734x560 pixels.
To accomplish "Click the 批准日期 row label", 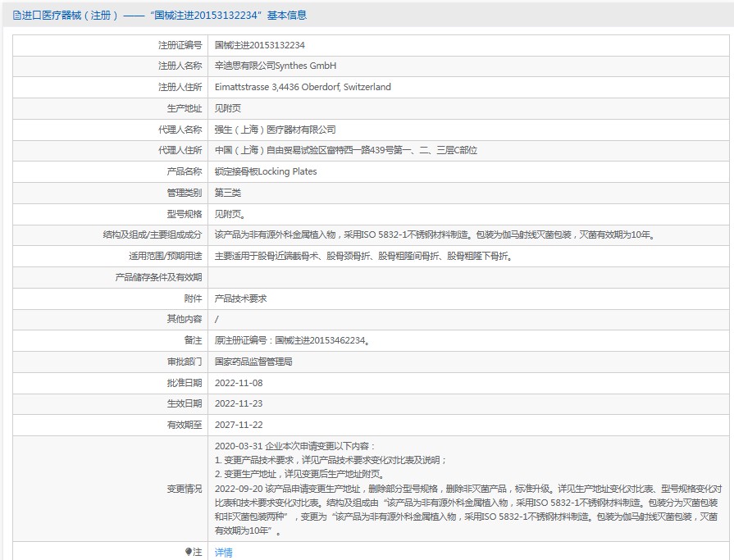I will 185,383.
